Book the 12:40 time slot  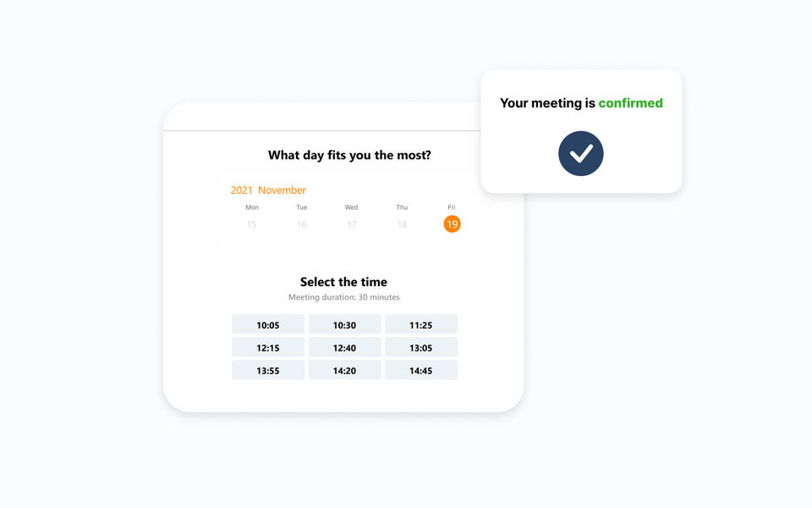tap(344, 348)
